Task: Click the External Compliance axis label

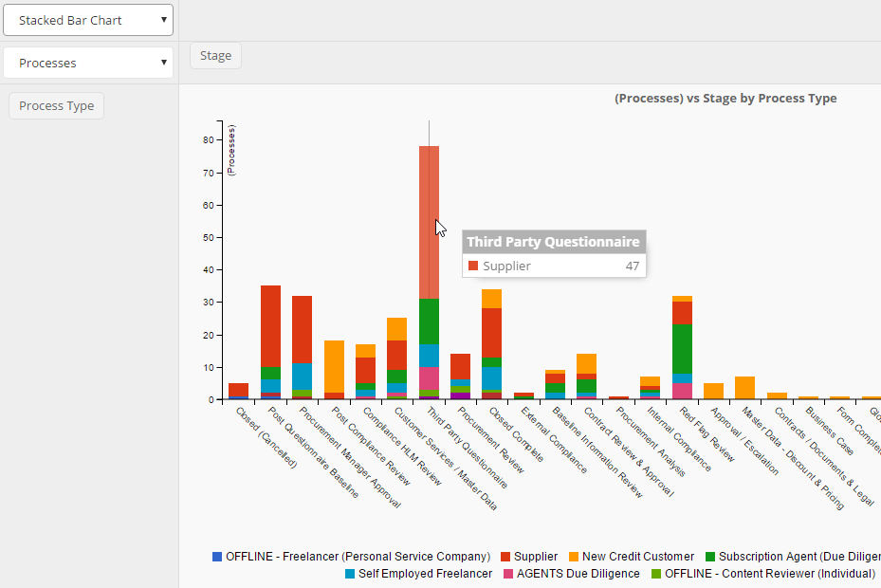Action: point(554,440)
